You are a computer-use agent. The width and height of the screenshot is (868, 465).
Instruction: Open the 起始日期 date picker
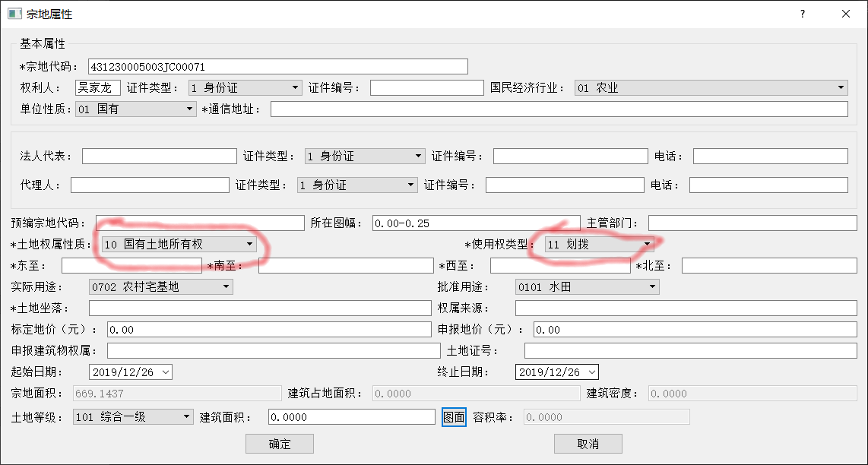[131, 372]
